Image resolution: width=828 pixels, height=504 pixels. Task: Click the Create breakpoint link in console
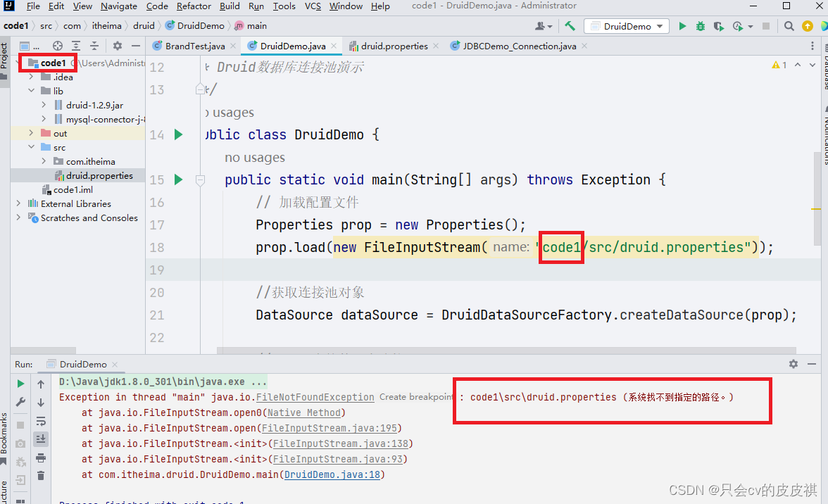click(x=415, y=396)
